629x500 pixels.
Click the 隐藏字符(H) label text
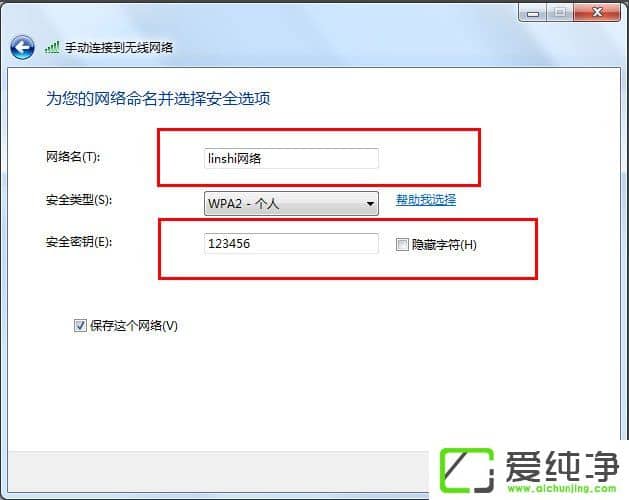point(444,245)
